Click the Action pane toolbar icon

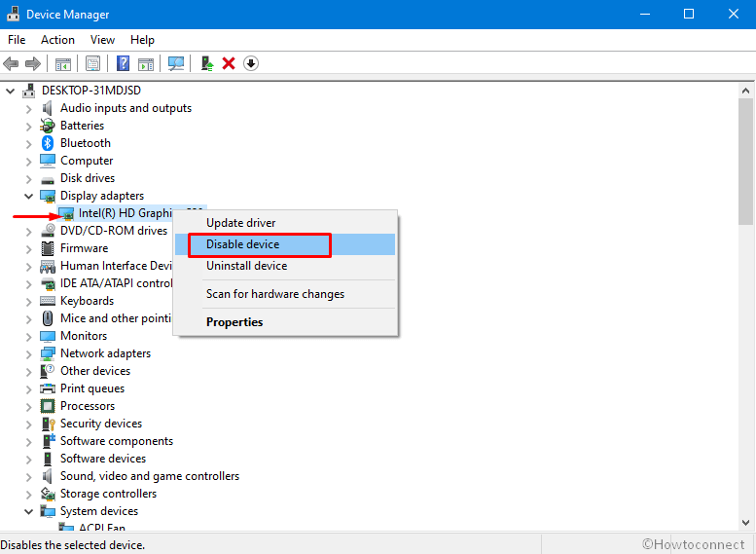(146, 63)
